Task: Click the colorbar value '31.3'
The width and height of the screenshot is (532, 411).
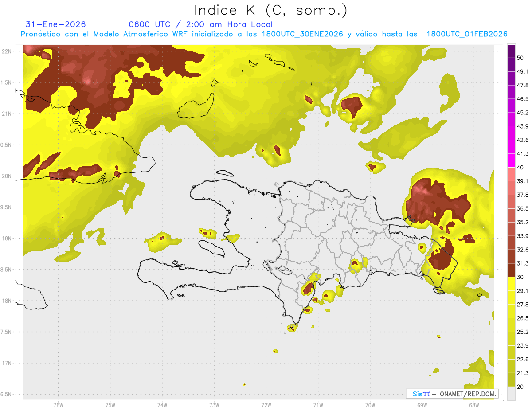Action: point(522,263)
